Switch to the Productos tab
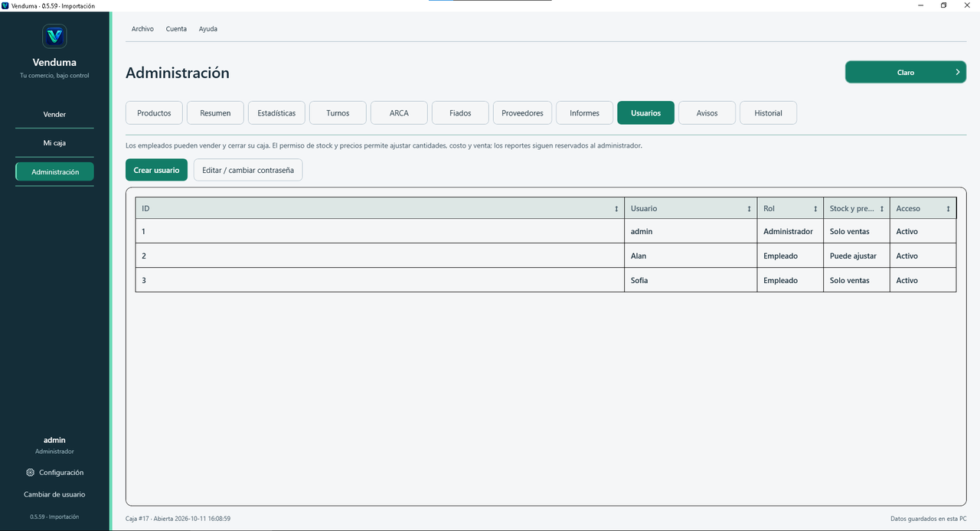This screenshot has width=980, height=531. click(154, 112)
